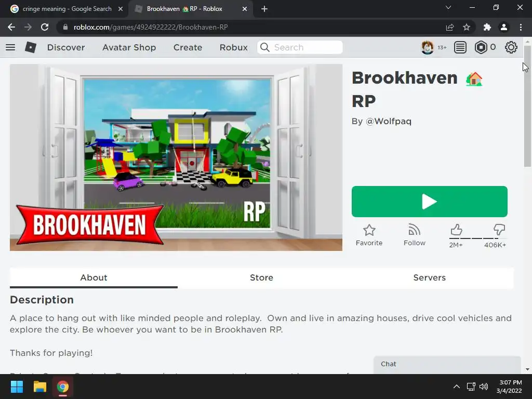Click the Brookhaven game thumbnail image
This screenshot has width=532, height=399.
pyautogui.click(x=176, y=157)
